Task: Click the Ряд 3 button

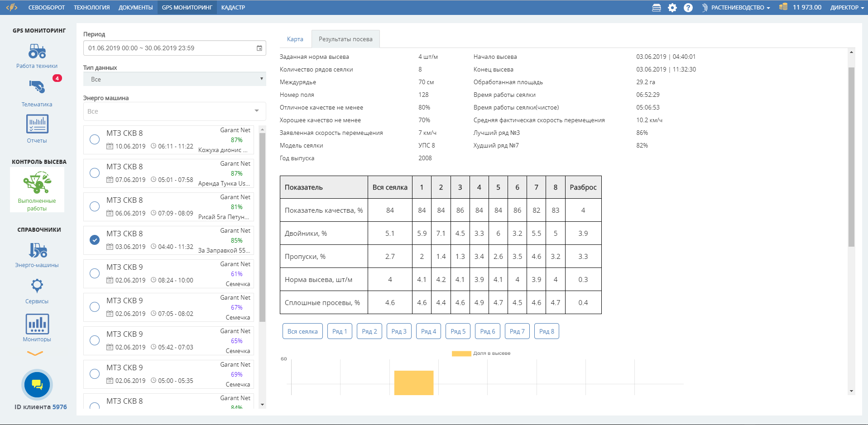Action: pyautogui.click(x=399, y=331)
